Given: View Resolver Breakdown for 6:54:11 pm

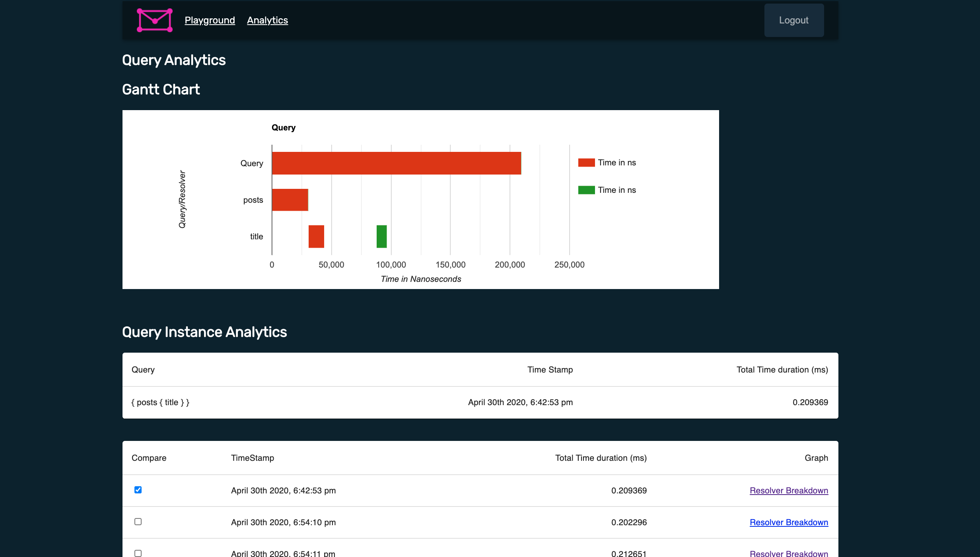Looking at the screenshot, I should click(789, 553).
